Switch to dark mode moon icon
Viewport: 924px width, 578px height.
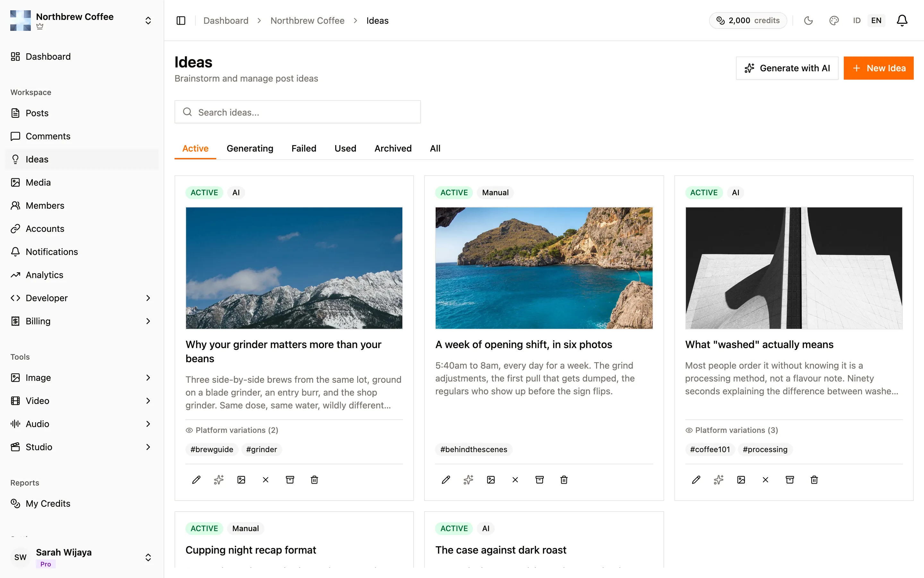pyautogui.click(x=808, y=21)
